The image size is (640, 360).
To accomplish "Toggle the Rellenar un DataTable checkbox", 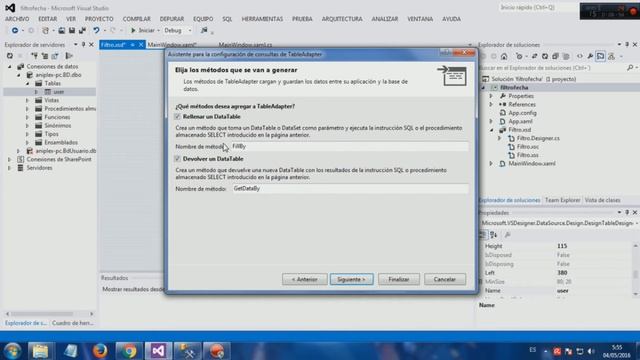I will (178, 117).
